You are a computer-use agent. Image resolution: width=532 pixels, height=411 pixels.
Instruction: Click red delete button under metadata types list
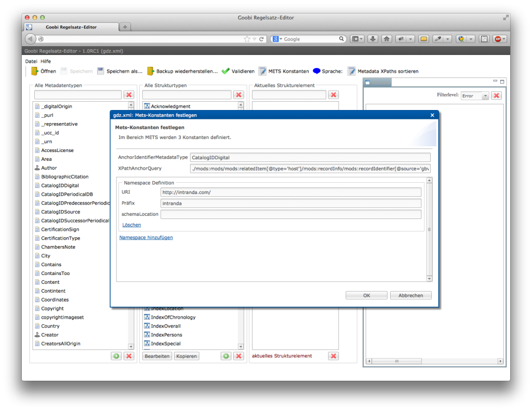(129, 356)
